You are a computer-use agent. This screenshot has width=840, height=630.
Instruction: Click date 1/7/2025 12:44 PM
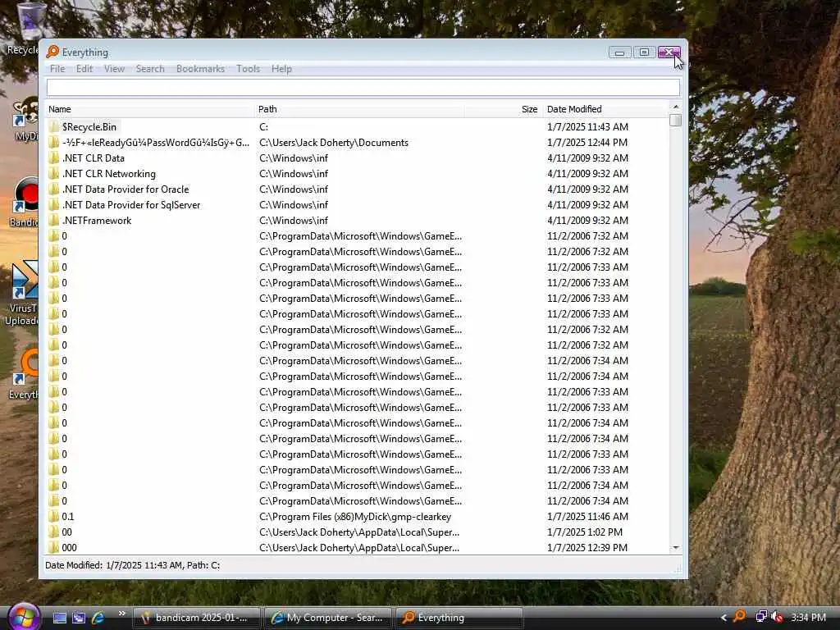(x=587, y=143)
